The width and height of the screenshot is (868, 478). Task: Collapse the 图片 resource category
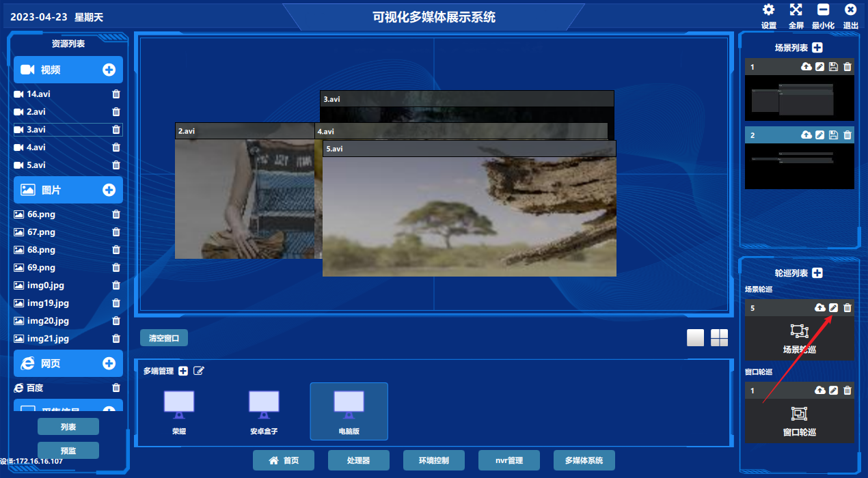68,190
